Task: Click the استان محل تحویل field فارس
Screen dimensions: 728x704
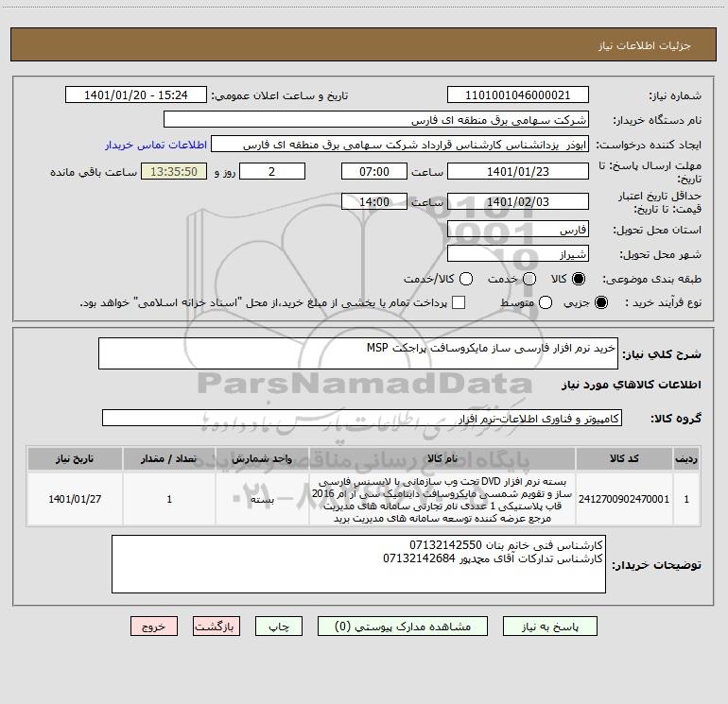Action: [518, 230]
